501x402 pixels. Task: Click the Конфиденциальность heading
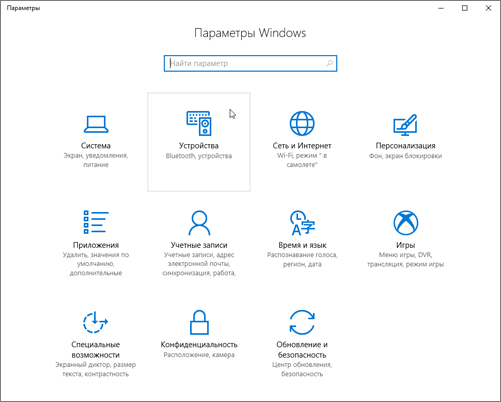(199, 344)
